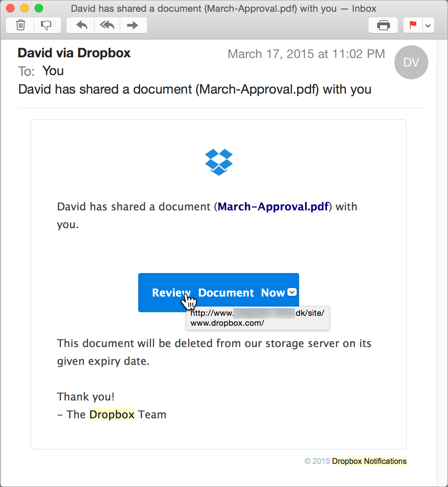Close the mail window with red button
448x487 pixels.
[10, 8]
